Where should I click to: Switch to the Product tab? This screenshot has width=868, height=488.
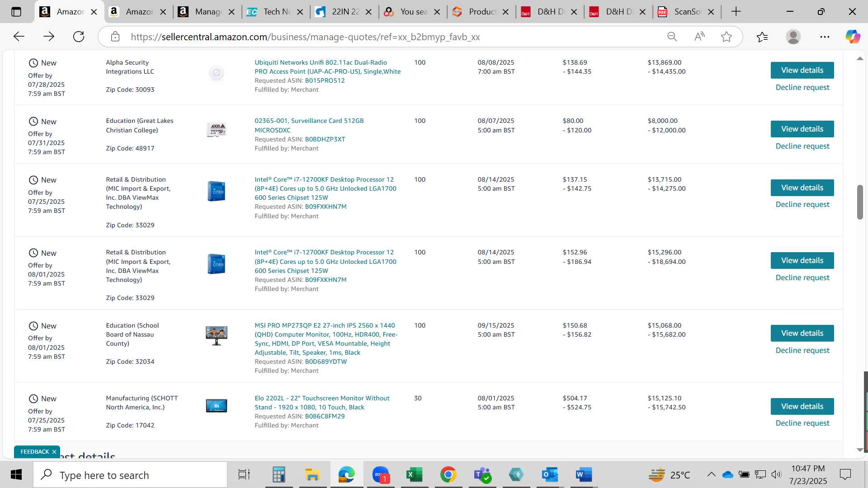(481, 12)
